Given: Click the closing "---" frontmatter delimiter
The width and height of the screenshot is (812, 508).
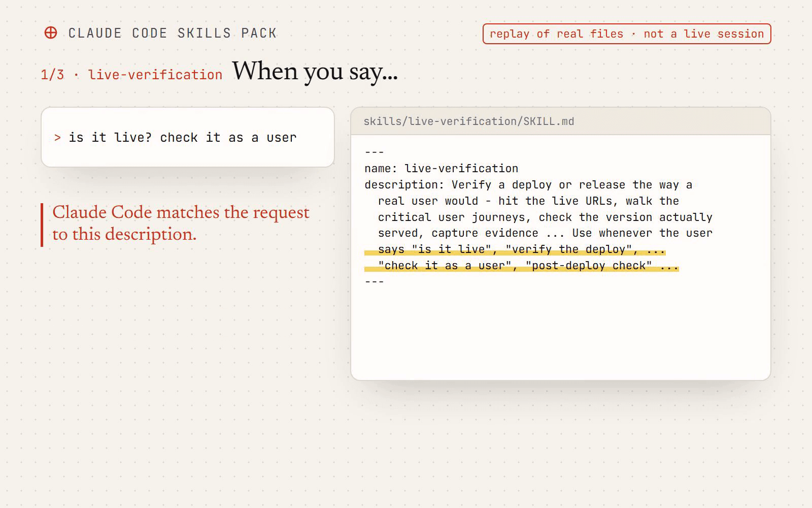Looking at the screenshot, I should (375, 282).
